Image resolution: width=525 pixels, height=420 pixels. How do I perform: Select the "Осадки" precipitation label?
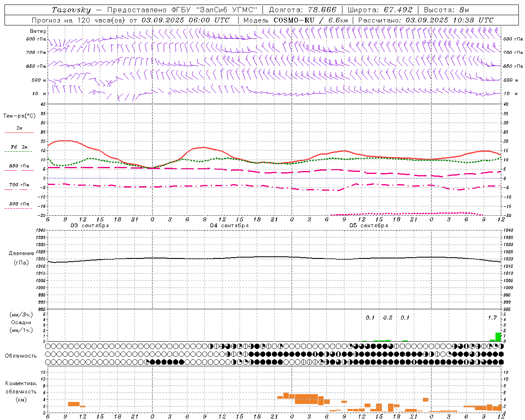tap(21, 322)
